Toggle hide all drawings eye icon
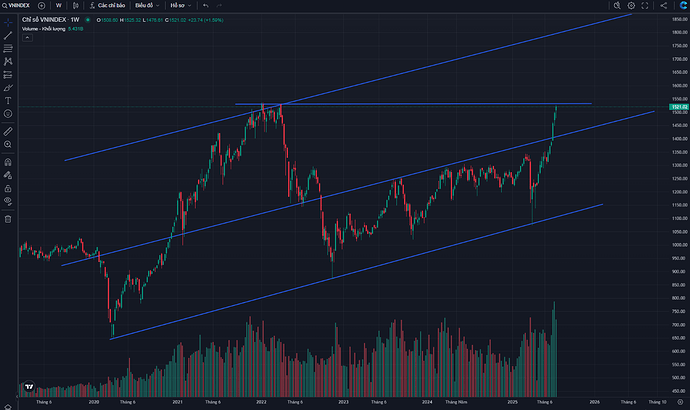 8,201
